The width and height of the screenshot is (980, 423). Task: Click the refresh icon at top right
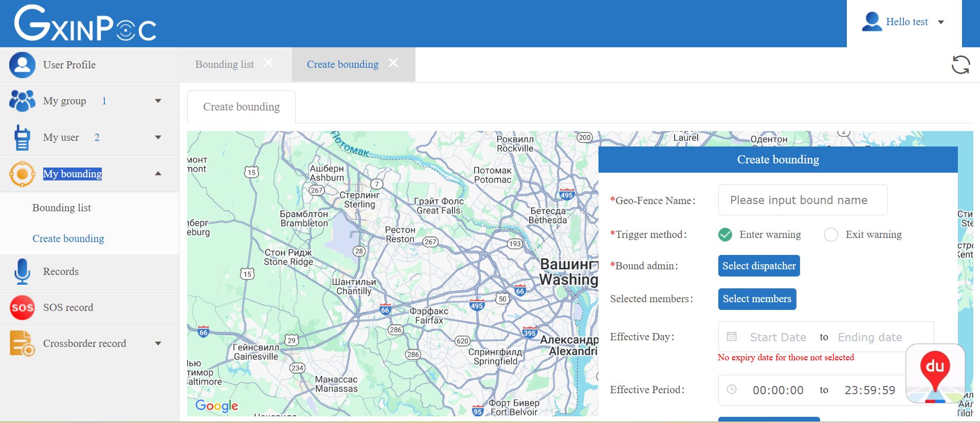(x=960, y=65)
